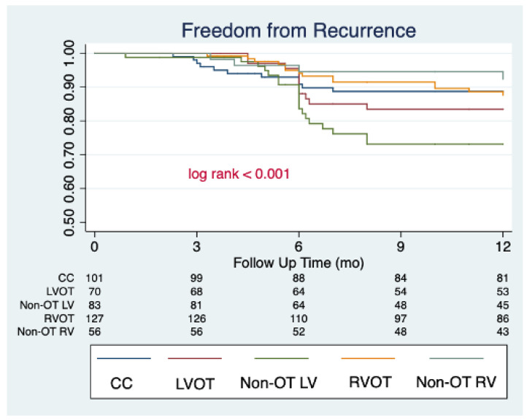The height and width of the screenshot is (420, 527).
Task: Click the CC at-risk value 101
Action: (x=94, y=279)
